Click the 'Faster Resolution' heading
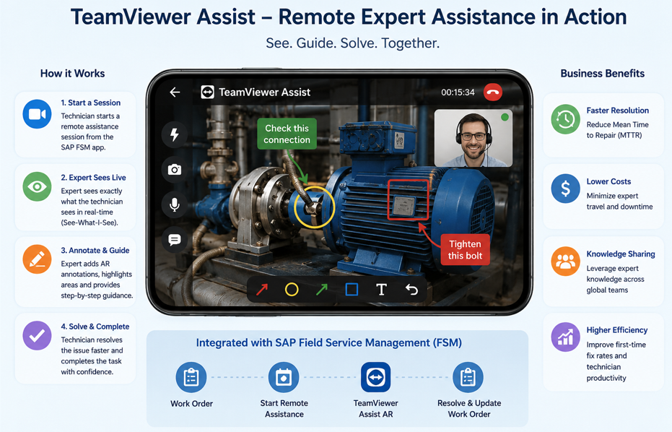The width and height of the screenshot is (672, 432). coord(618,111)
